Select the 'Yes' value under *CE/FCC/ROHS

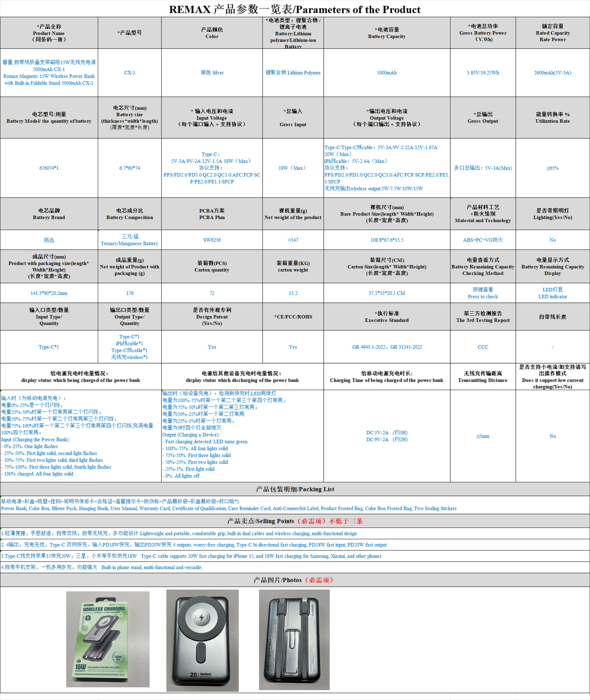coord(293,347)
